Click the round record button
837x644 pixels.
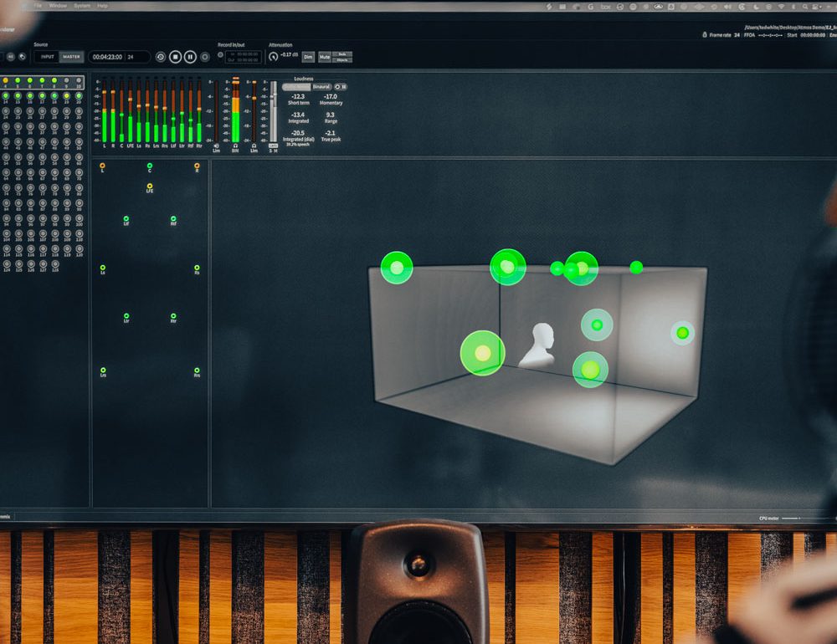[x=204, y=57]
